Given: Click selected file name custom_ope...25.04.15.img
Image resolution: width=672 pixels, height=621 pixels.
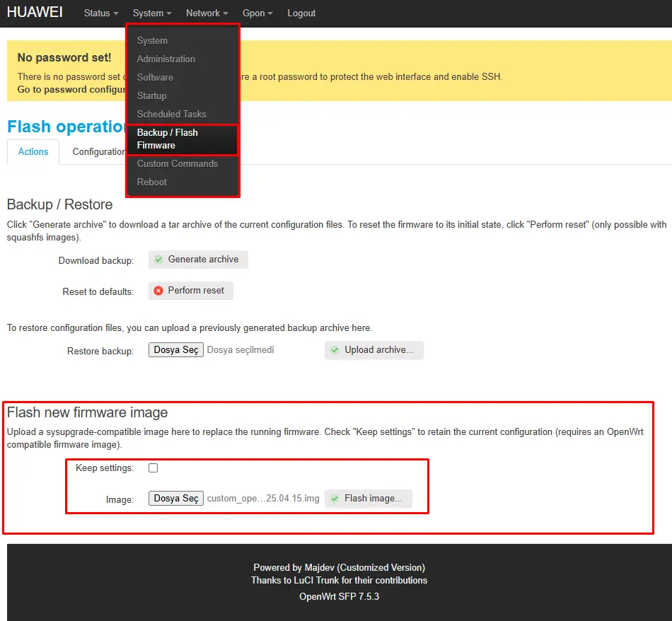Looking at the screenshot, I should click(263, 499).
